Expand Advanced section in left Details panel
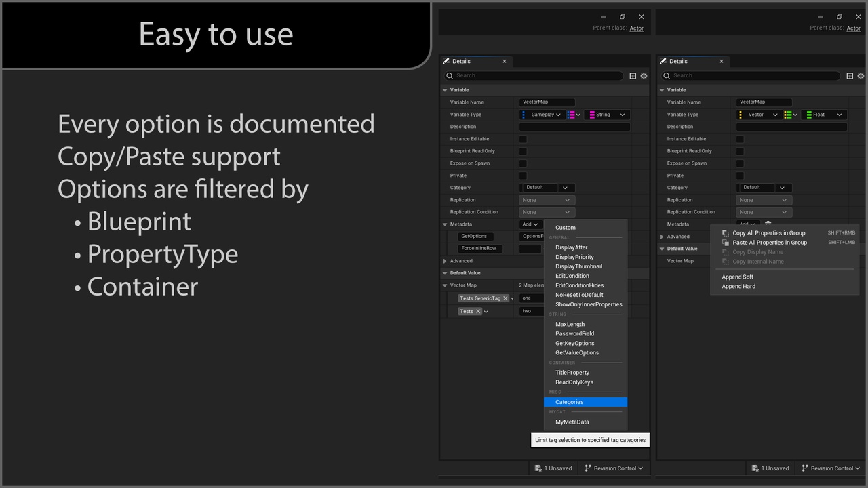Viewport: 868px width, 488px height. (445, 261)
